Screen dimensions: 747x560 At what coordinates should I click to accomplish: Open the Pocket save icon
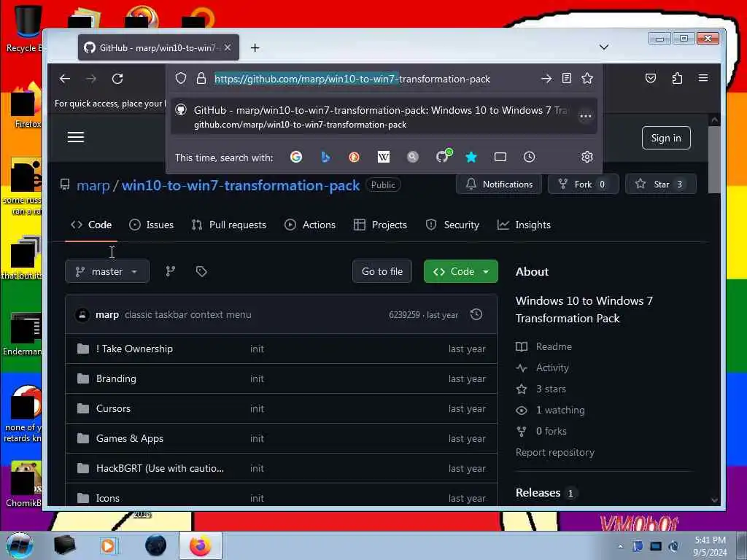[x=650, y=78]
